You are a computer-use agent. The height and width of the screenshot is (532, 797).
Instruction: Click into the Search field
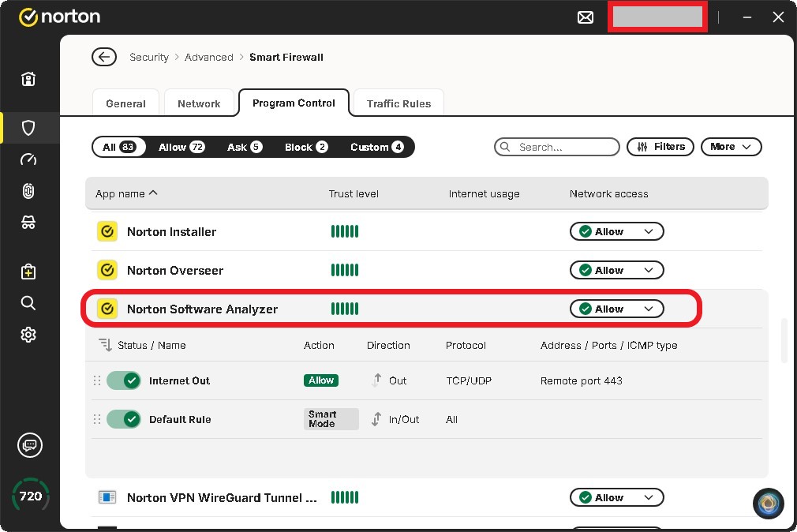point(557,147)
